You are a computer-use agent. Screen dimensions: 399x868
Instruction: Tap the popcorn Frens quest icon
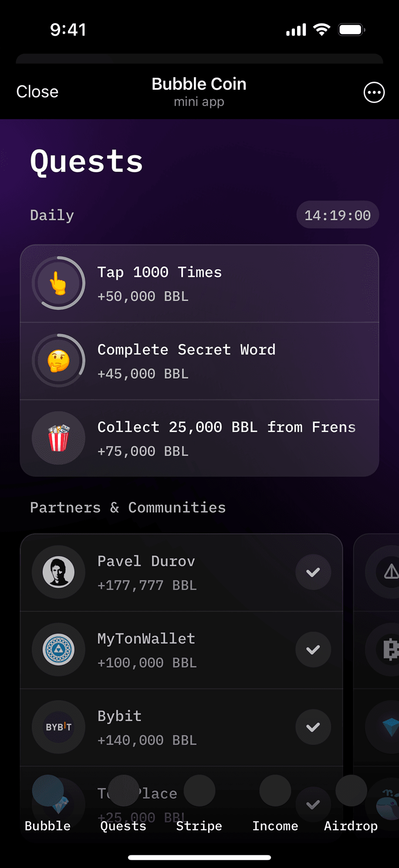click(58, 438)
